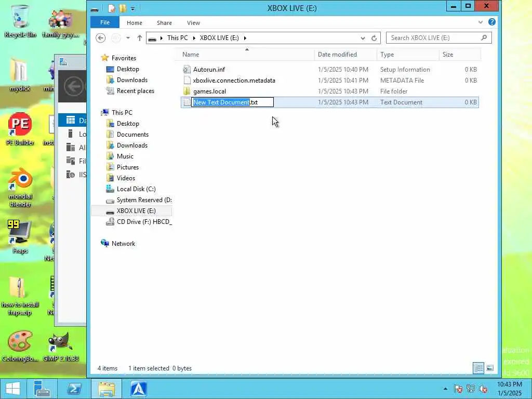532x399 pixels.
Task: Open the File ribbon tab
Action: click(x=105, y=22)
